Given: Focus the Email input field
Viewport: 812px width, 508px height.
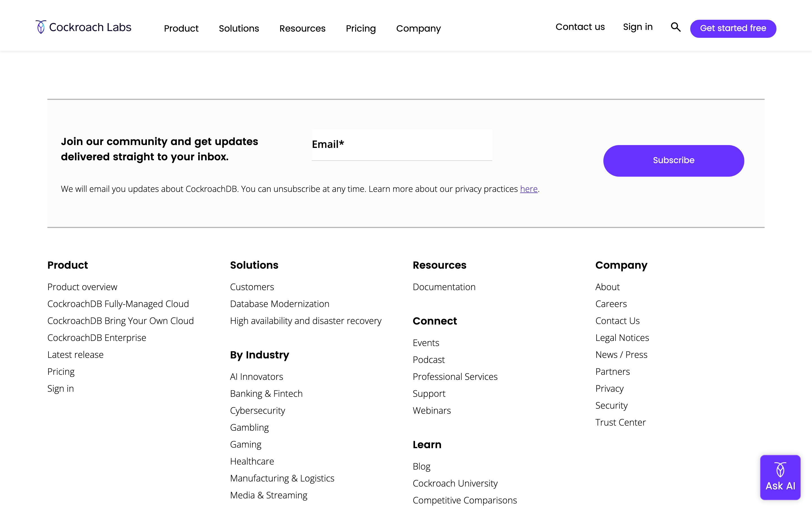Looking at the screenshot, I should (x=402, y=145).
